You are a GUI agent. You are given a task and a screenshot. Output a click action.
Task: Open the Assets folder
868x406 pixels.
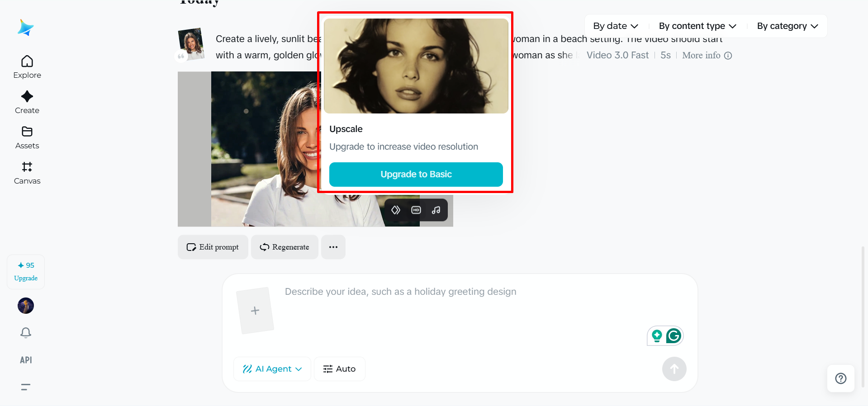pos(27,137)
